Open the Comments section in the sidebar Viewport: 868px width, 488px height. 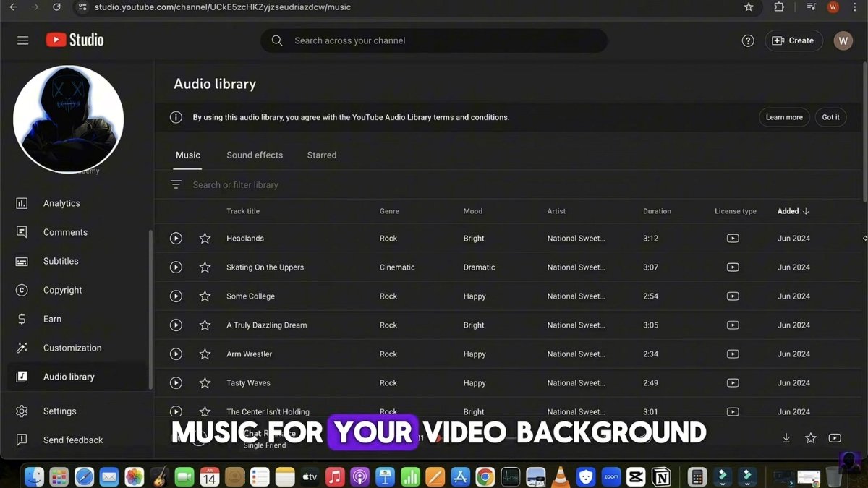(x=65, y=232)
